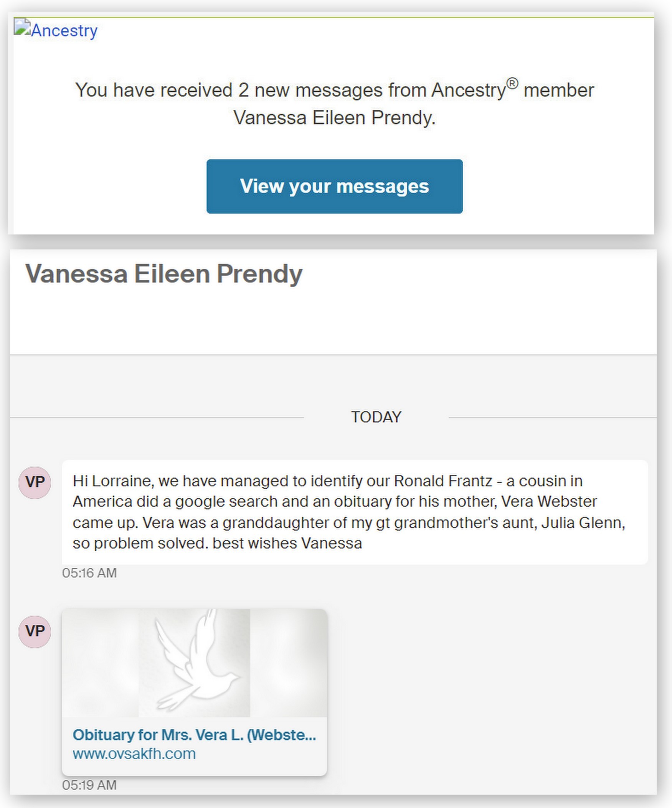Click the name Ronald Frantz in the message
This screenshot has height=808, width=672.
(443, 481)
